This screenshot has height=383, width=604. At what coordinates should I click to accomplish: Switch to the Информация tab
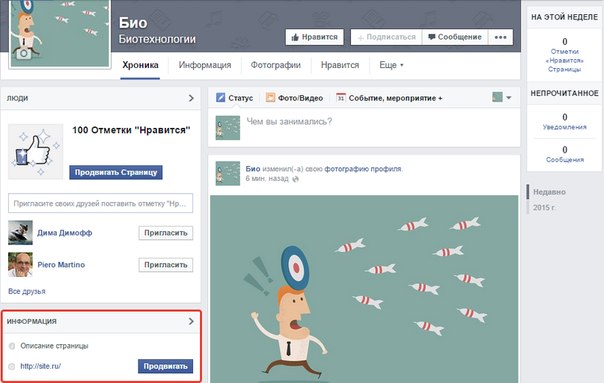[205, 65]
